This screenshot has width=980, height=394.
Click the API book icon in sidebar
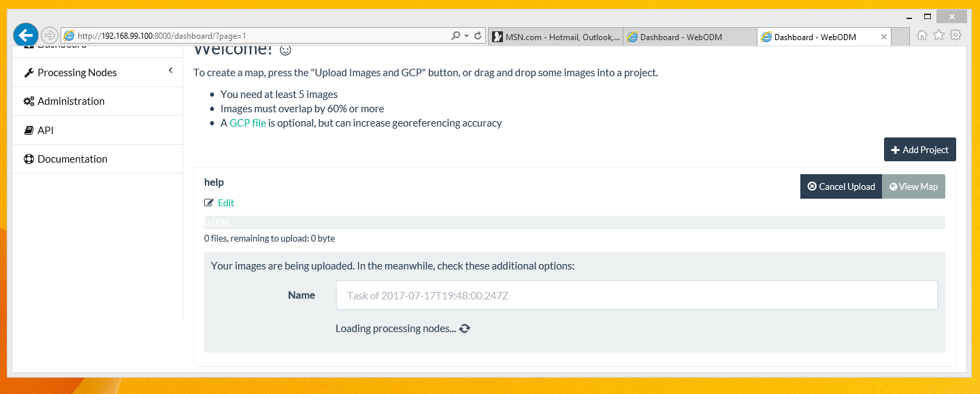28,129
